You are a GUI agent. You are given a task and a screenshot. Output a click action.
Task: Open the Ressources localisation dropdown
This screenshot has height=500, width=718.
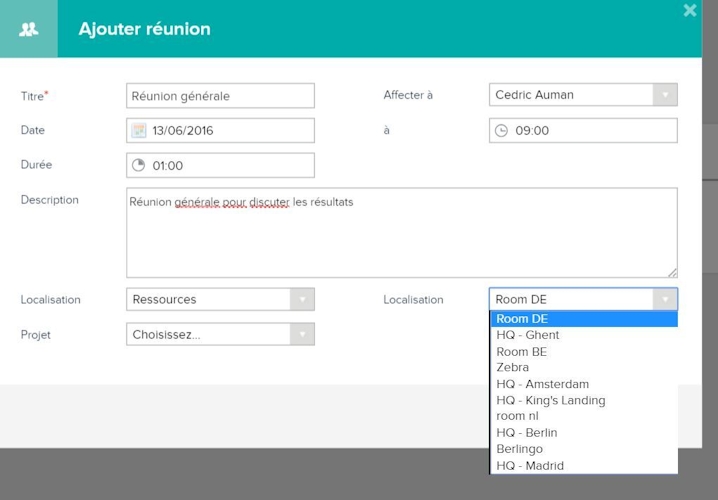[x=302, y=299]
